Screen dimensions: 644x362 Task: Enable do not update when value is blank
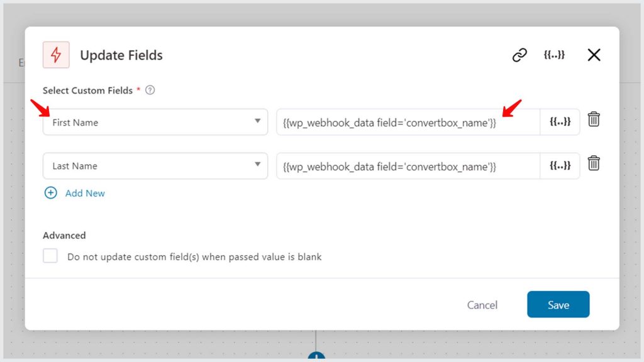50,256
